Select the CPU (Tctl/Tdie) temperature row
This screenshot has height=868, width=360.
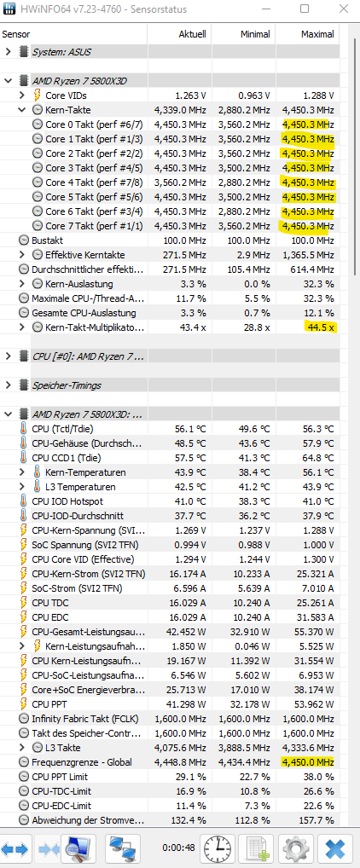point(170,429)
